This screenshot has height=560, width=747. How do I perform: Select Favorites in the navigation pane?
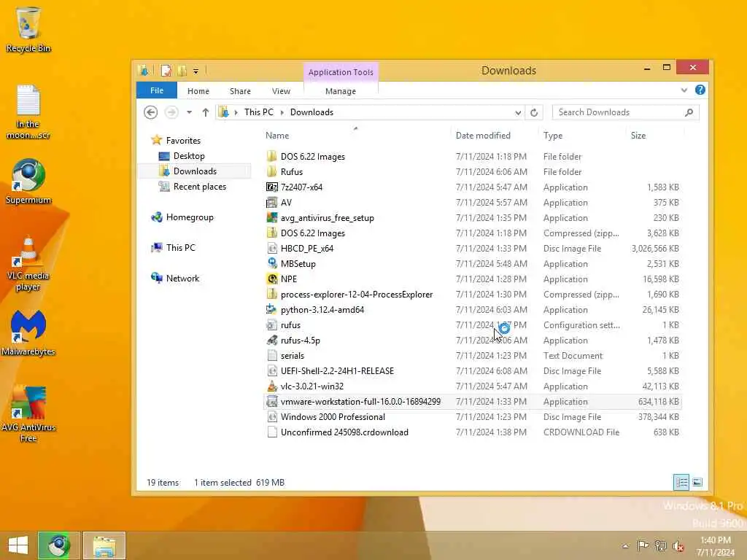(183, 141)
